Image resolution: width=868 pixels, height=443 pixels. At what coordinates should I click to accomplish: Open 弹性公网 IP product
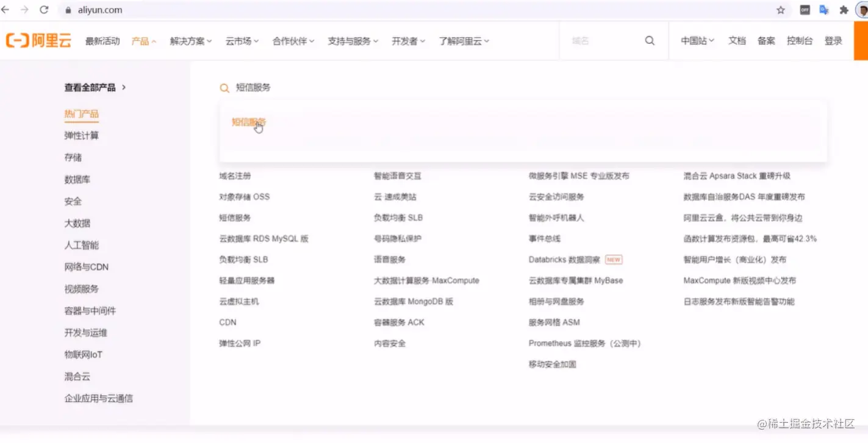[240, 343]
